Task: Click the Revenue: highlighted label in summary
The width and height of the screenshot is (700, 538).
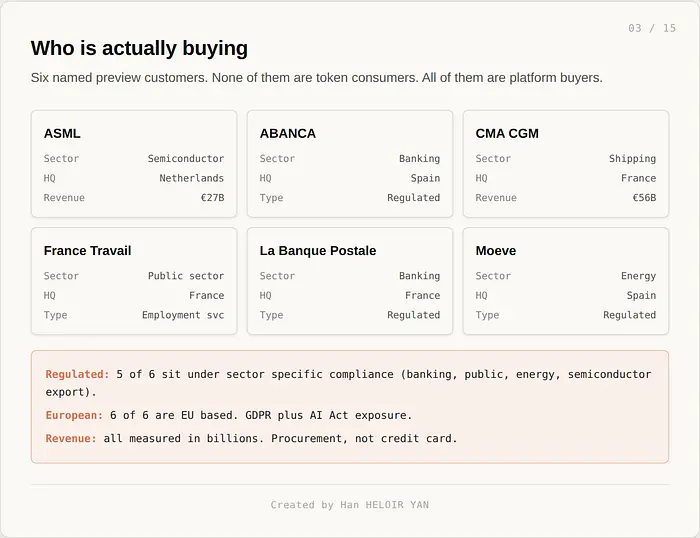Action: (x=71, y=438)
